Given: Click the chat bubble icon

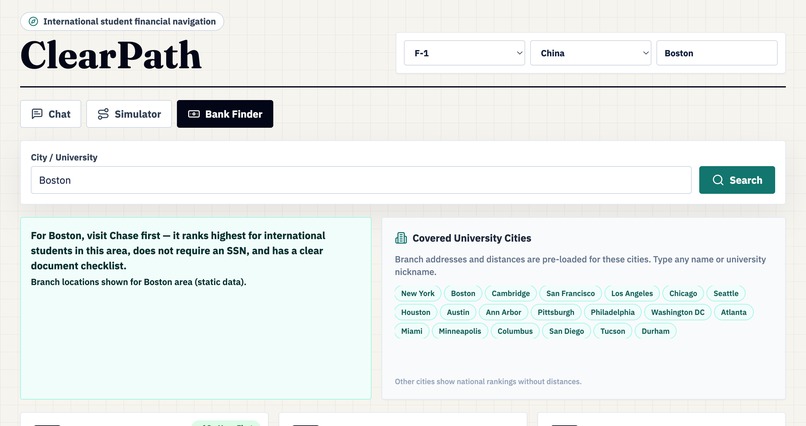Looking at the screenshot, I should (x=37, y=114).
